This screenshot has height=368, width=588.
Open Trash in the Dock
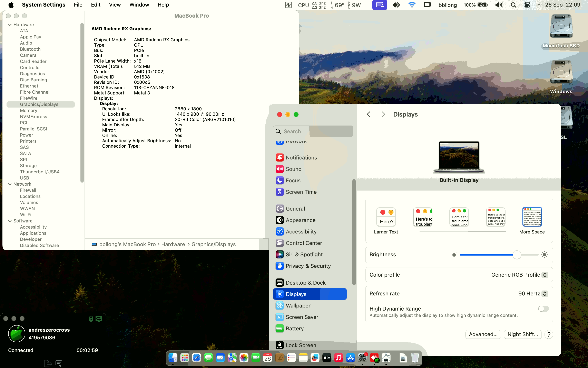pyautogui.click(x=415, y=358)
